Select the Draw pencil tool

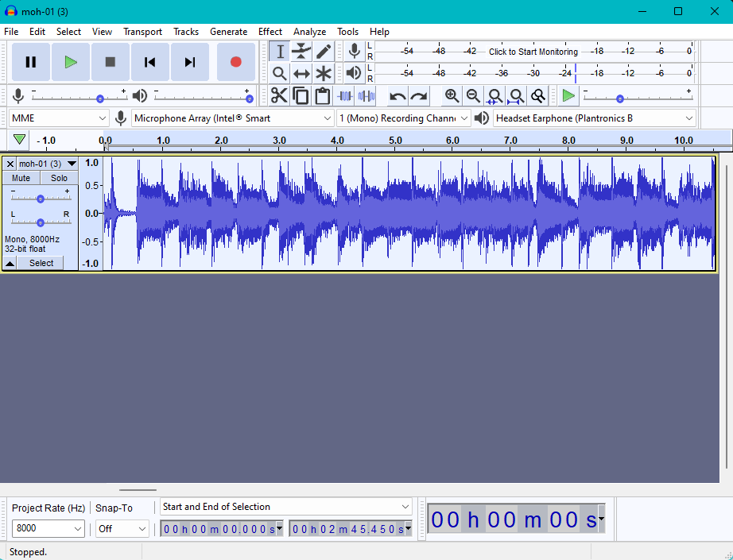click(323, 52)
